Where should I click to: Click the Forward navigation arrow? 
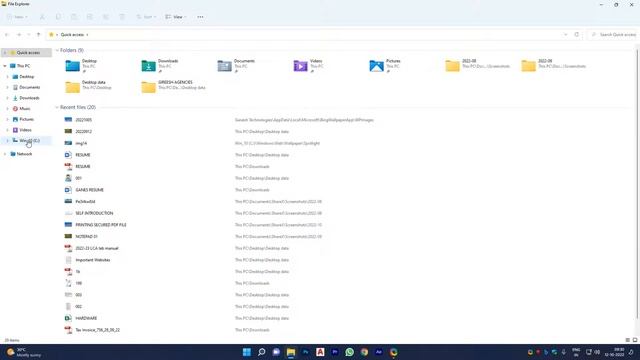coord(19,35)
